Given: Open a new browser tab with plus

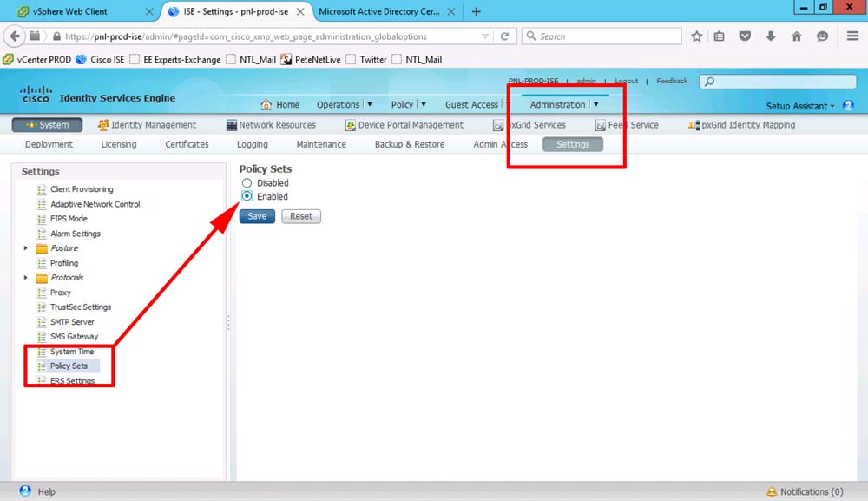Looking at the screenshot, I should click(476, 11).
